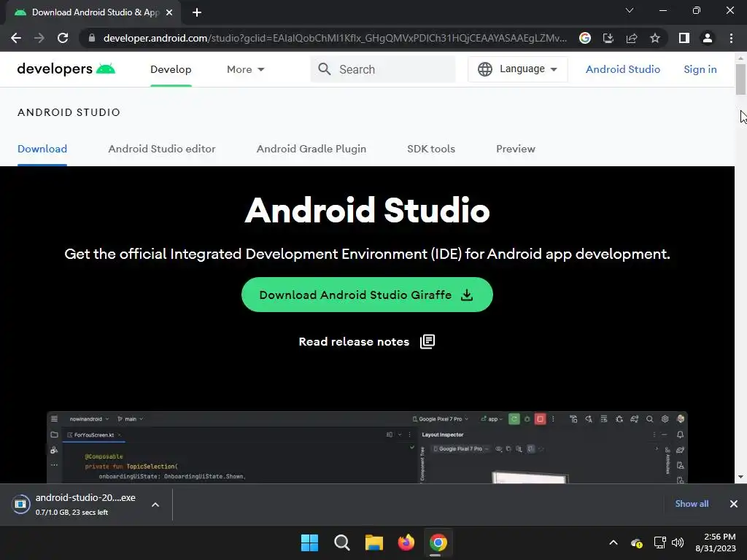Show hidden system tray icons
The height and width of the screenshot is (560, 747).
614,542
